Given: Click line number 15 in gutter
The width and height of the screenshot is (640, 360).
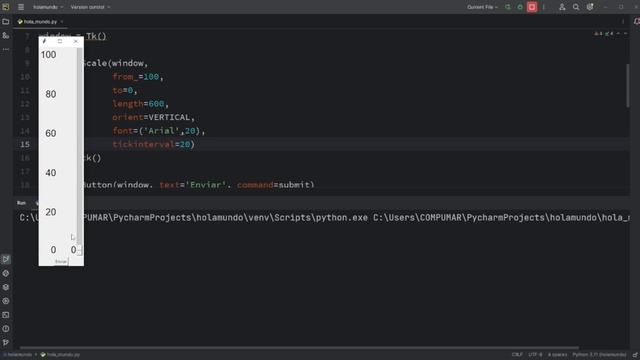Looking at the screenshot, I should [25, 144].
